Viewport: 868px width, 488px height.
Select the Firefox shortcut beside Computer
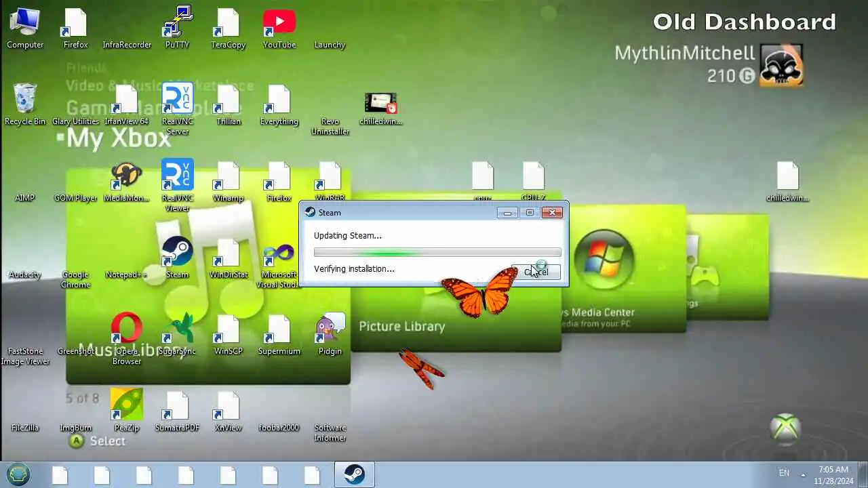tap(75, 23)
